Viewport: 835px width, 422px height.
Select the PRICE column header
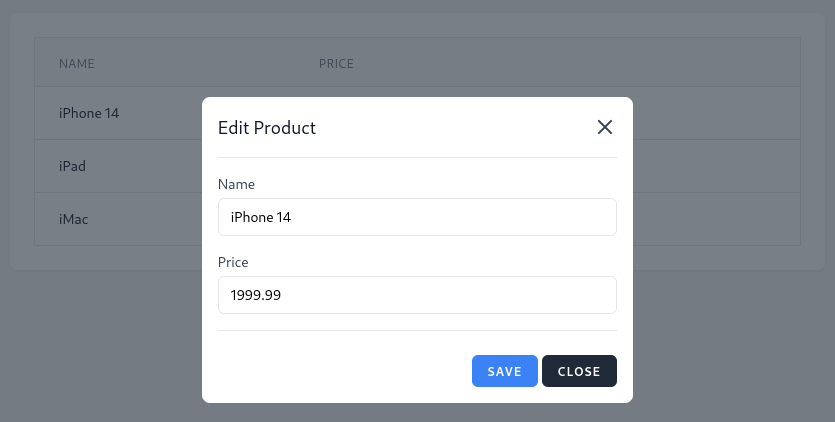pos(336,63)
